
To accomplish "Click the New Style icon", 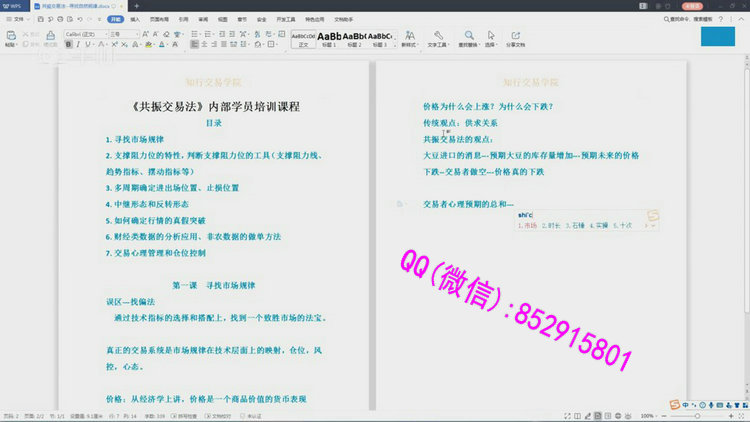I will (410, 38).
